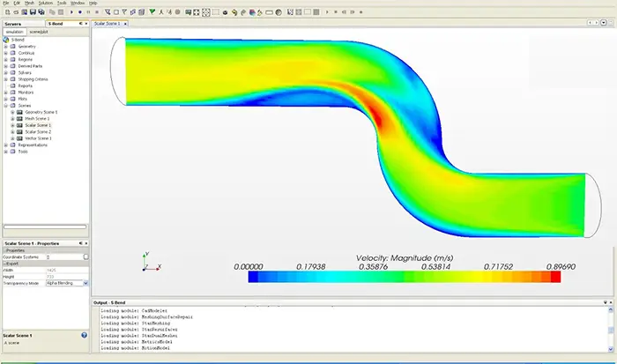Select Vector Scene 1 in the tree

coord(38,138)
